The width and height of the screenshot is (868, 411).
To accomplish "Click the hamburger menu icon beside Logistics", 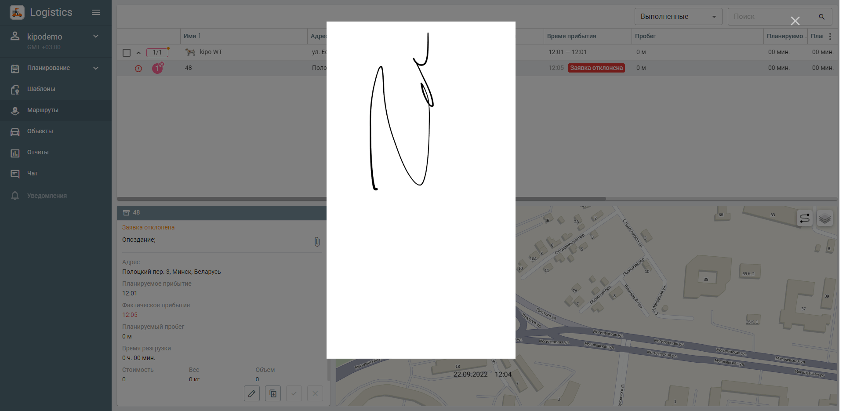I will (x=96, y=12).
